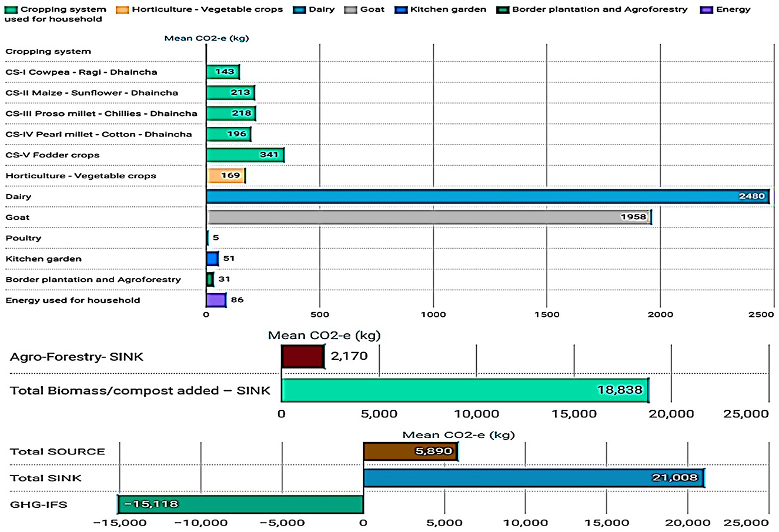This screenshot has width=779, height=532.
Task: Select the Agro-Forestry value '2,170'
Action: [x=349, y=356]
